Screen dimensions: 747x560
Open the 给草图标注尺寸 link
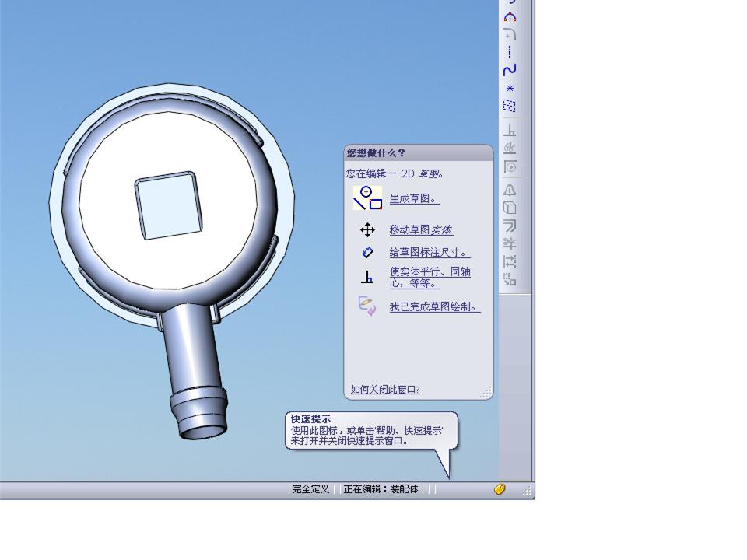(x=430, y=252)
